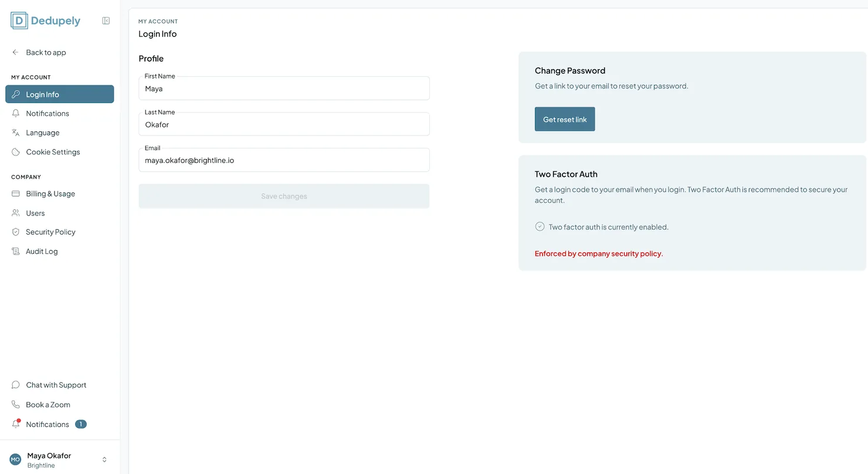The image size is (868, 474).
Task: Click the Last Name field containing Okafor
Action: click(x=284, y=124)
